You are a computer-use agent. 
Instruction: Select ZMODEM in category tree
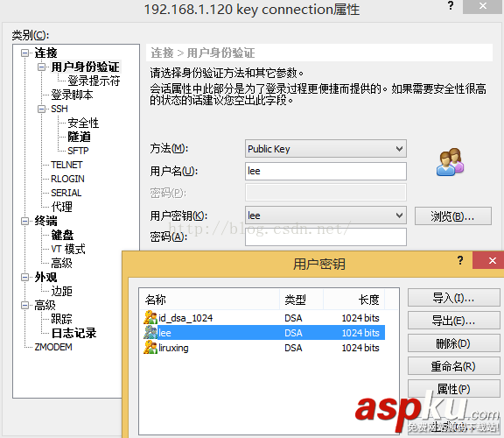(x=53, y=347)
